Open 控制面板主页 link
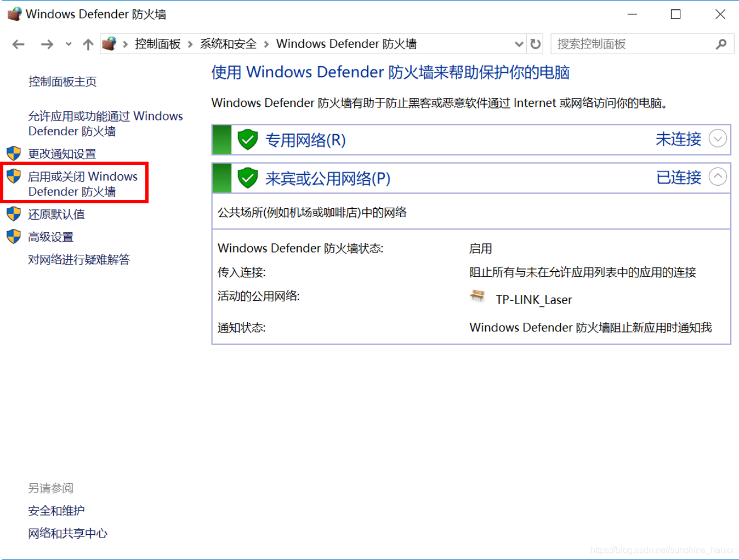Screen dimensions: 739x560 tap(62, 82)
